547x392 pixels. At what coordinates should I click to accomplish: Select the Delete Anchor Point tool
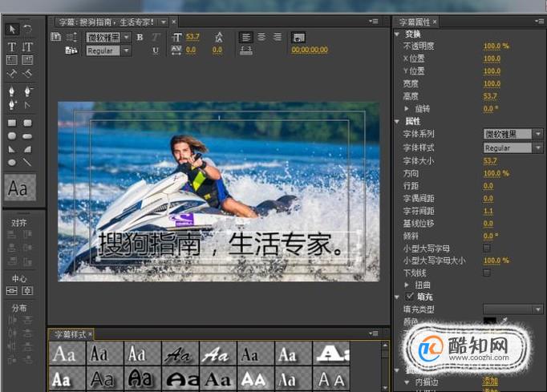tap(27, 91)
